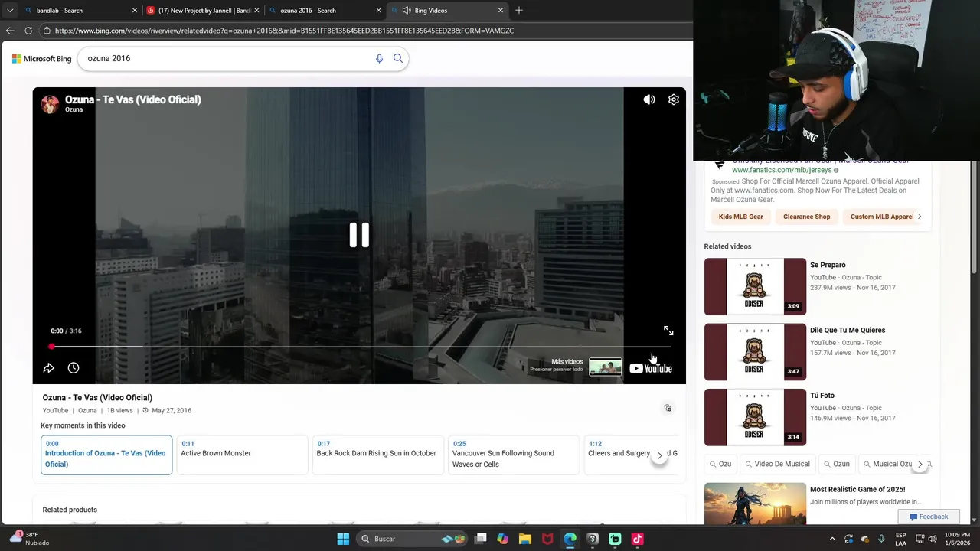Switch to the bandlab - Search tab
Screen dimensions: 980x551
pos(80,11)
